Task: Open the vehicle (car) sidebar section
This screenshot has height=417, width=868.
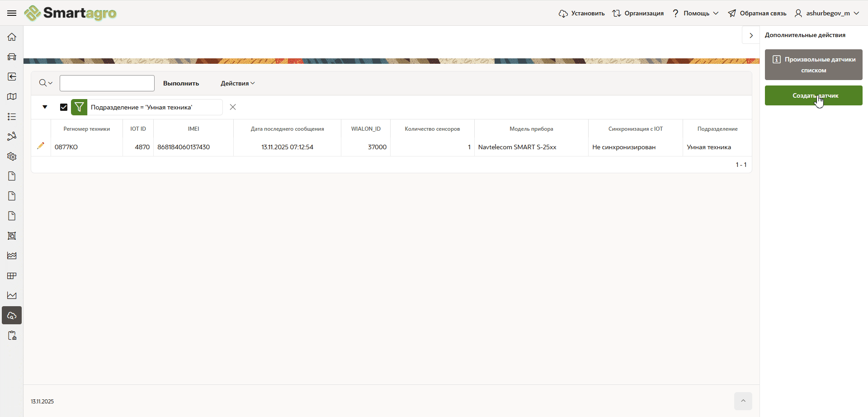Action: (12, 57)
